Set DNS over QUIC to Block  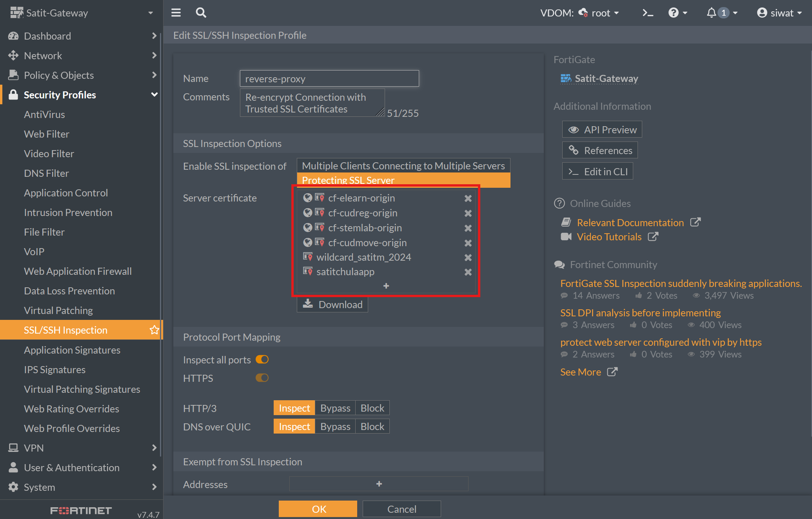[x=372, y=426]
